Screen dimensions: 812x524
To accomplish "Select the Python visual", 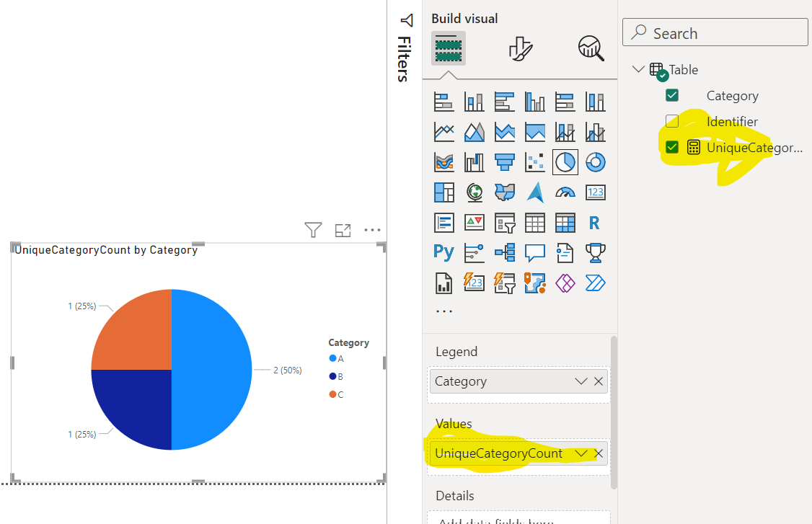I will click(443, 252).
